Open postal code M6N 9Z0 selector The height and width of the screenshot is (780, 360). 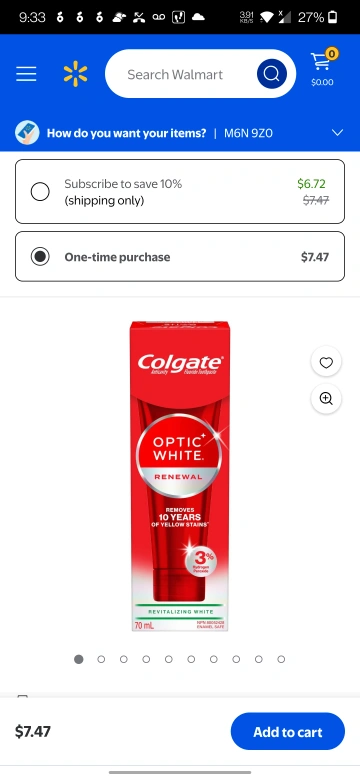(248, 133)
